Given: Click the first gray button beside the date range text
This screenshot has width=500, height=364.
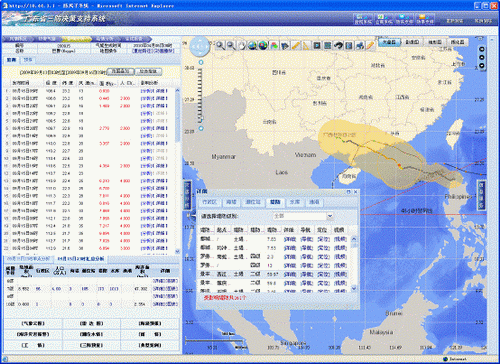Looking at the screenshot, I should 121,71.
